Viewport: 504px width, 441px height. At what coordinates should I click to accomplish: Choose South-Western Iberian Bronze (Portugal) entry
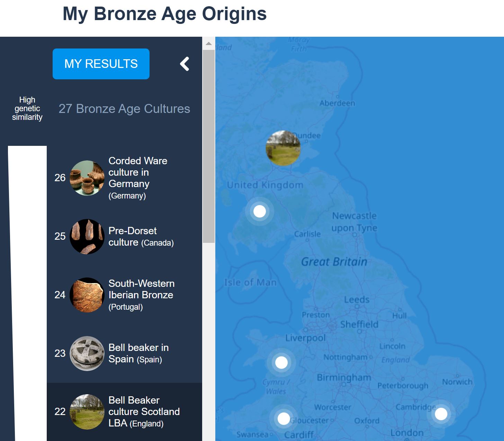pyautogui.click(x=124, y=295)
